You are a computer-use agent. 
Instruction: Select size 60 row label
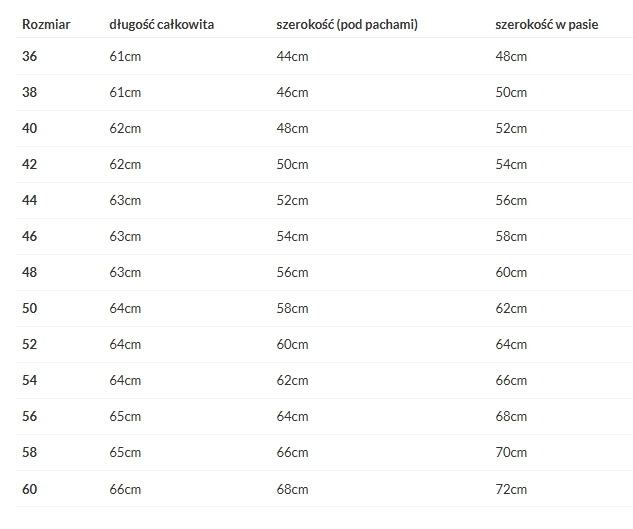click(x=29, y=489)
